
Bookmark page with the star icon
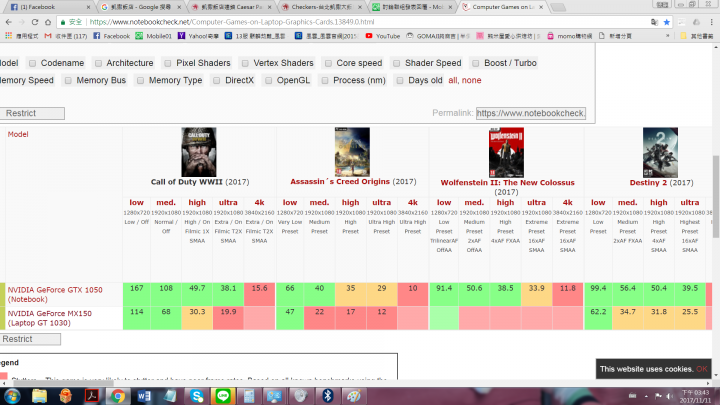(667, 22)
